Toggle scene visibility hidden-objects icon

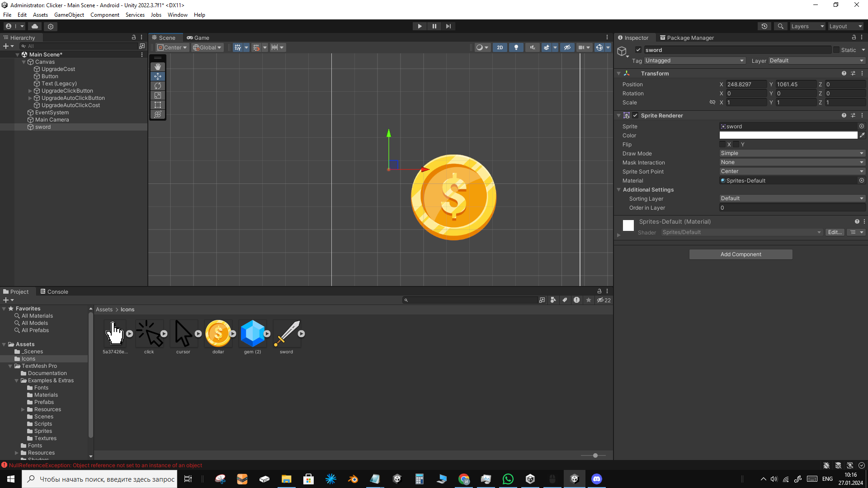click(567, 47)
